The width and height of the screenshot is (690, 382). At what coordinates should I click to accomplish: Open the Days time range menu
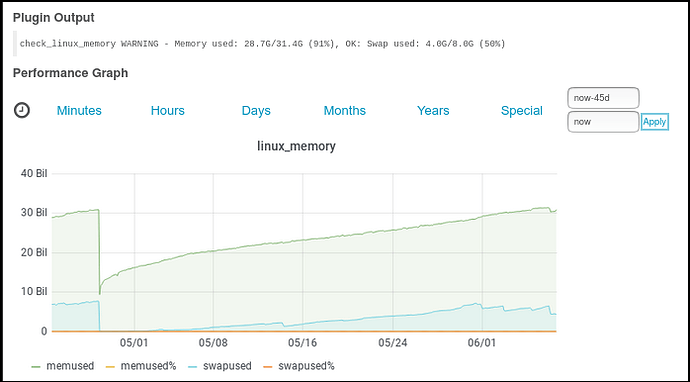click(x=256, y=110)
